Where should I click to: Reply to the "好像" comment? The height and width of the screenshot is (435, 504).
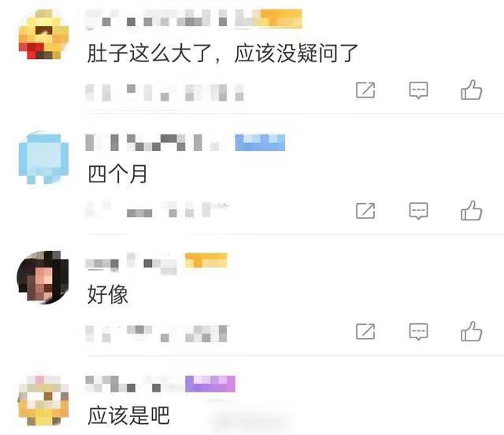point(418,332)
